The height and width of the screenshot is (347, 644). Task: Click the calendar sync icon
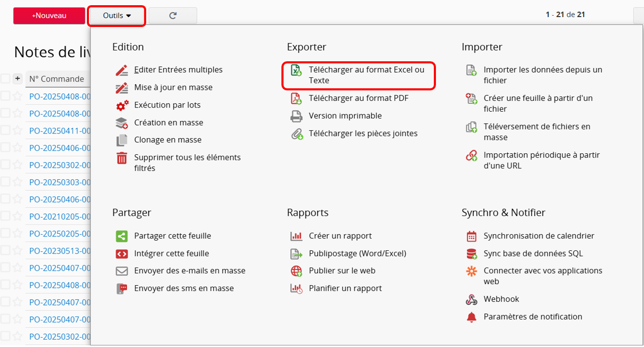(471, 236)
